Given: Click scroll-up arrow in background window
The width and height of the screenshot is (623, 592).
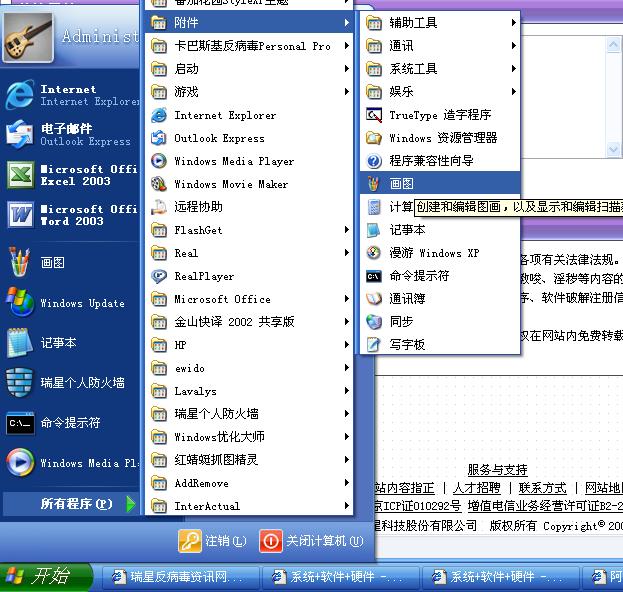Looking at the screenshot, I should [613, 45].
